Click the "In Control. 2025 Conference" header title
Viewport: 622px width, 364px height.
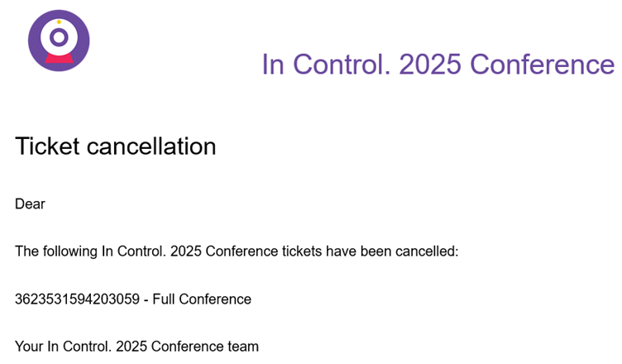[438, 65]
